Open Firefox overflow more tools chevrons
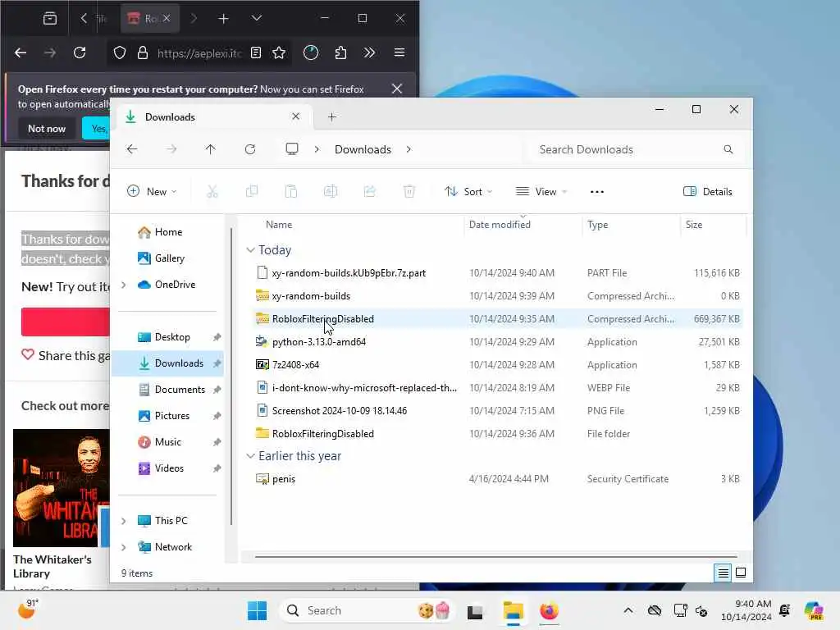Image resolution: width=840 pixels, height=630 pixels. [x=369, y=52]
